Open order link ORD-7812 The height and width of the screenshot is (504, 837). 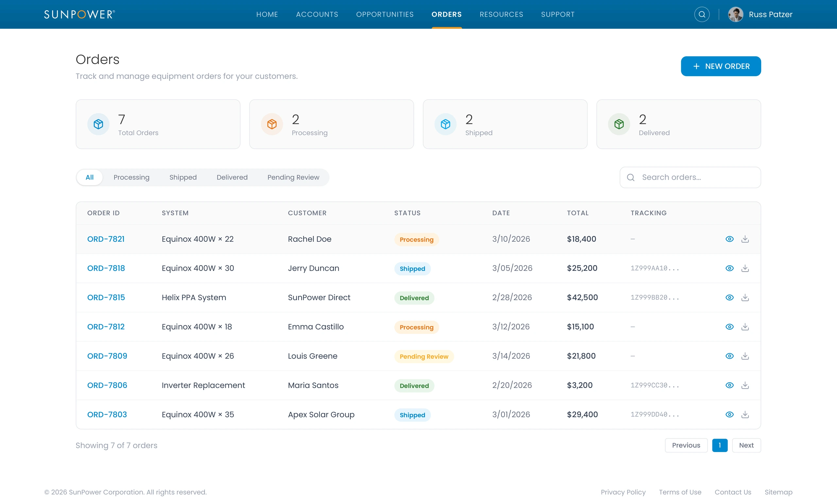(106, 327)
